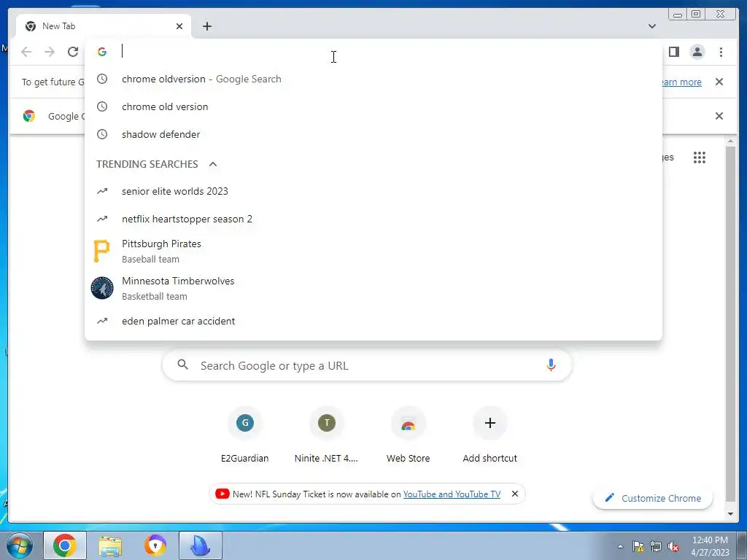Viewport: 747px width, 560px height.
Task: Dismiss the 'To get future' infobar
Action: click(x=719, y=82)
